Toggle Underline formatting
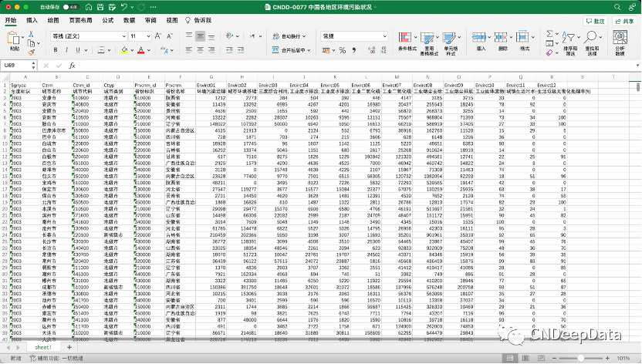Viewport: 642px width, 364px height. click(x=78, y=50)
